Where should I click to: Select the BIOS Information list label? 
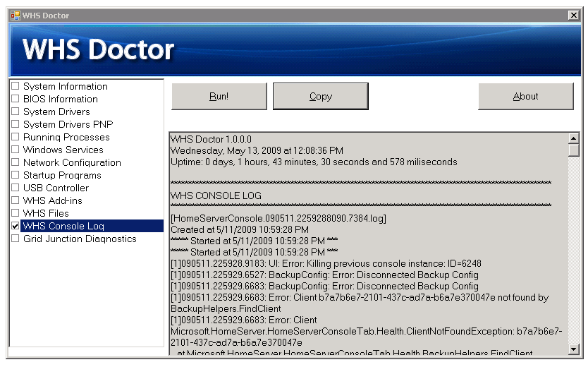click(61, 99)
